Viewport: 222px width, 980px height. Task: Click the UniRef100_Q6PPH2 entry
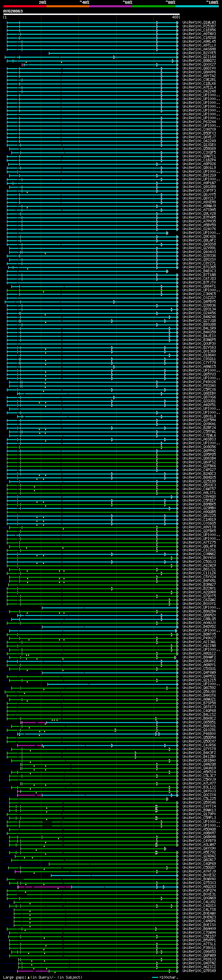(199, 451)
